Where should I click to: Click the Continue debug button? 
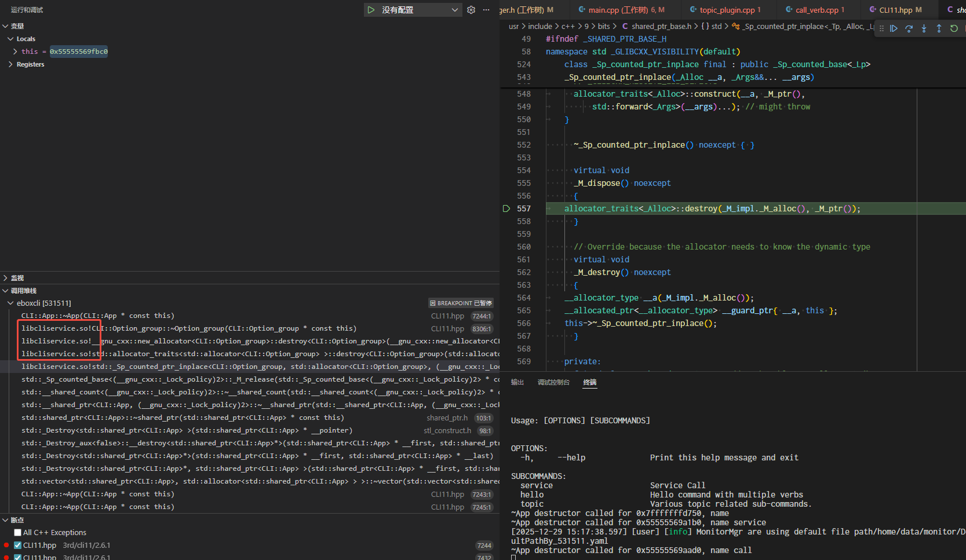click(x=894, y=28)
